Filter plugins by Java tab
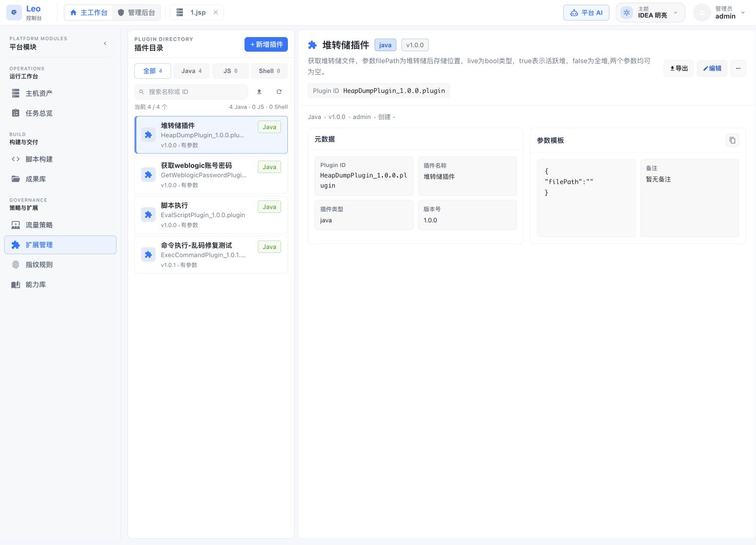756x545 pixels. pyautogui.click(x=191, y=71)
